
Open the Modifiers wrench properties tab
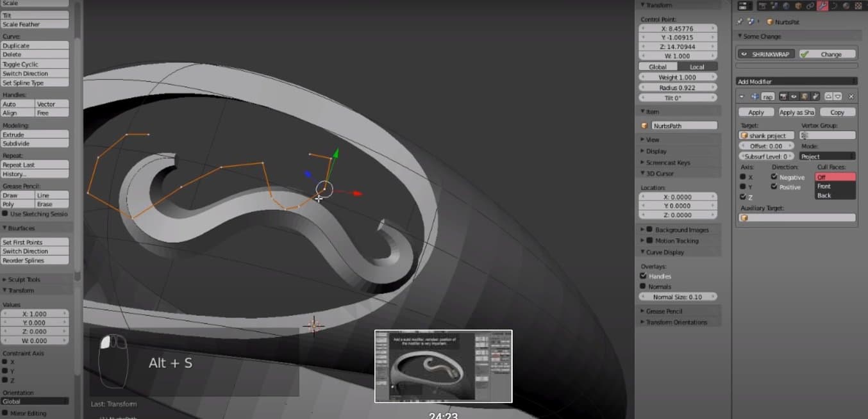click(824, 6)
